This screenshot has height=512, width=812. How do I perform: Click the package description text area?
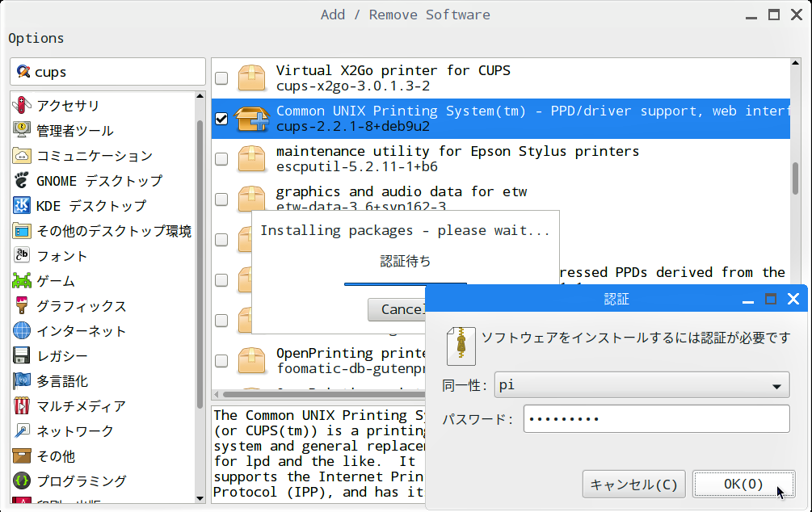318,454
